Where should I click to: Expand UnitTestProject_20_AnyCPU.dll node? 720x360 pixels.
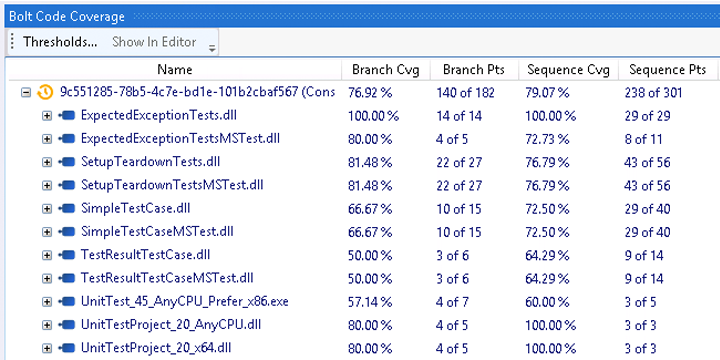click(x=47, y=325)
